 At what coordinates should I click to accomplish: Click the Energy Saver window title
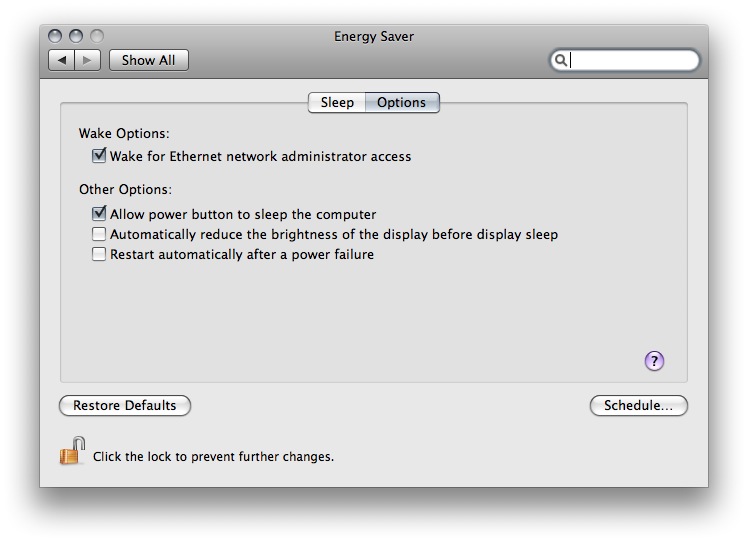pos(374,36)
